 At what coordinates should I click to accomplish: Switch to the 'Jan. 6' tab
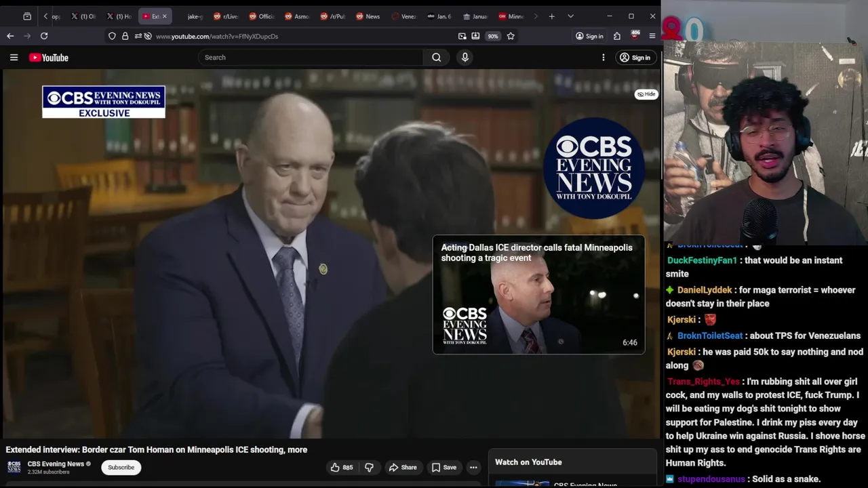point(439,16)
